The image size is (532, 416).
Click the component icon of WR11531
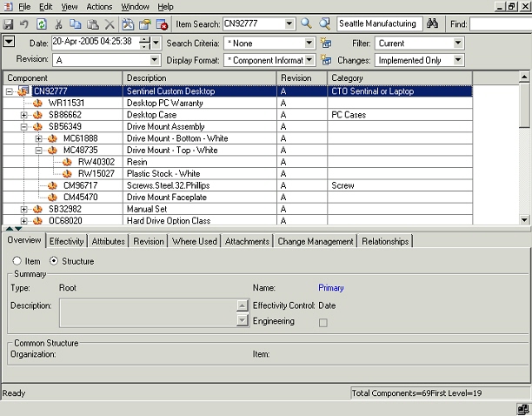tap(37, 103)
